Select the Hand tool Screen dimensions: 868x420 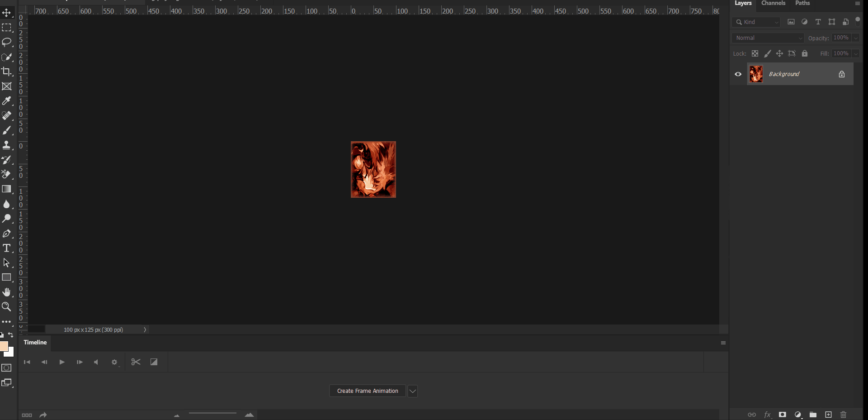(x=6, y=292)
